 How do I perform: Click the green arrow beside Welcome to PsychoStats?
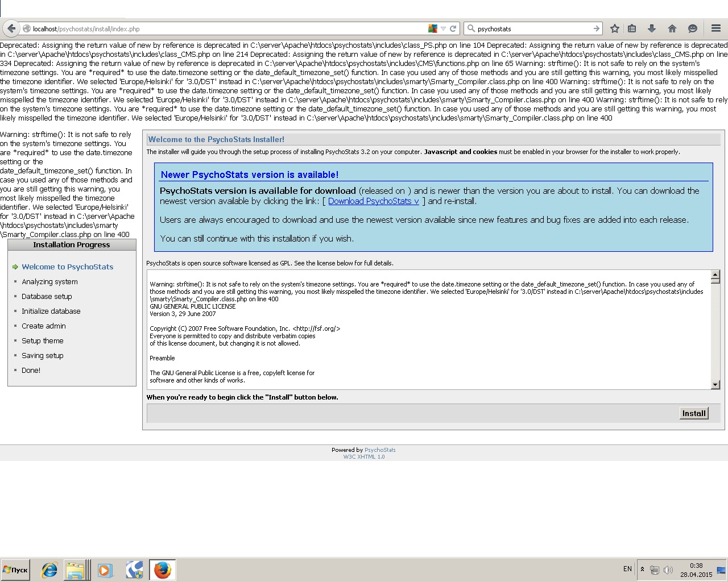pos(15,267)
